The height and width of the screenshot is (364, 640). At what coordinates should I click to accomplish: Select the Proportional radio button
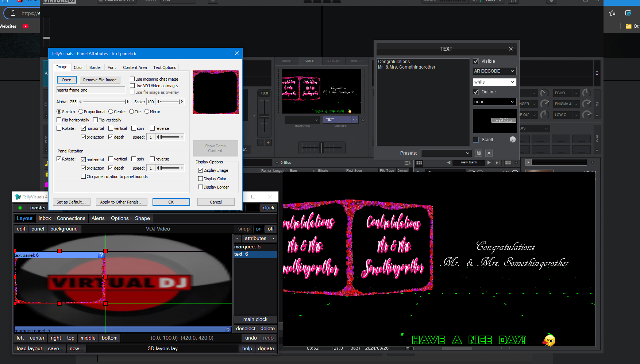[81, 112]
